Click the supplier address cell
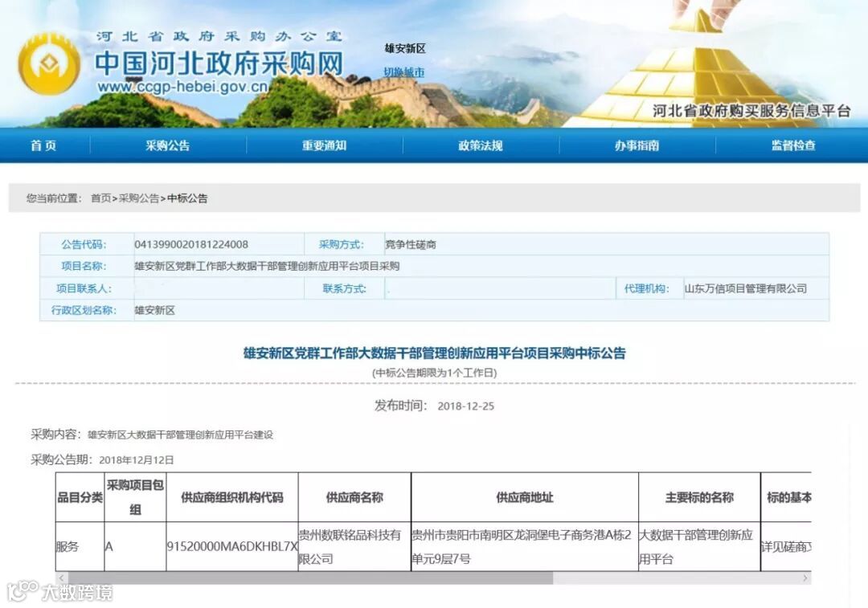 coord(524,547)
